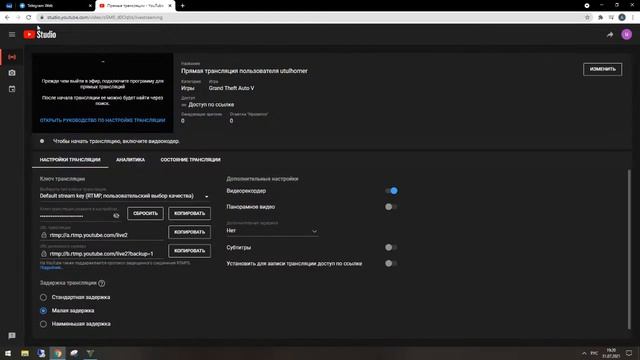Toggle the Панорамное видео switch
The width and height of the screenshot is (640, 360).
391,207
